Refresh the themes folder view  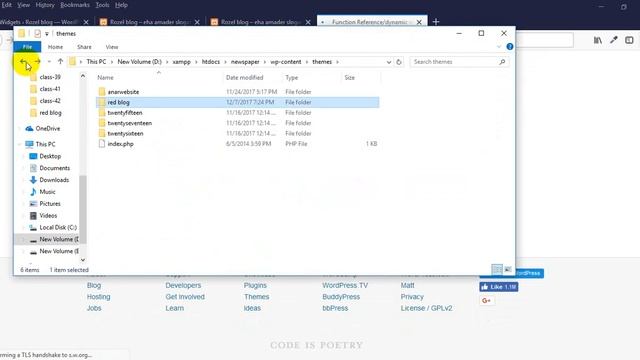[x=399, y=62]
